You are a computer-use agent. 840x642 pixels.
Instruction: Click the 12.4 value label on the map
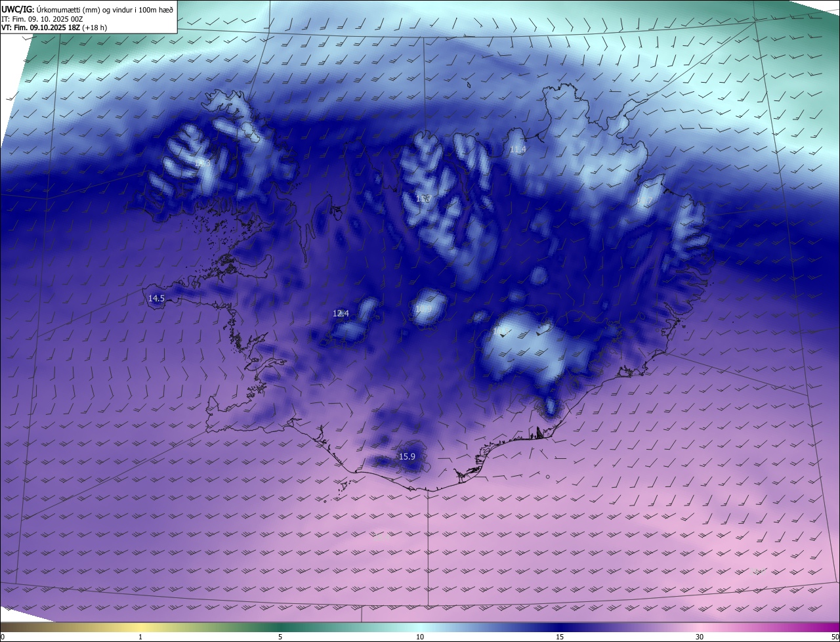tap(341, 314)
